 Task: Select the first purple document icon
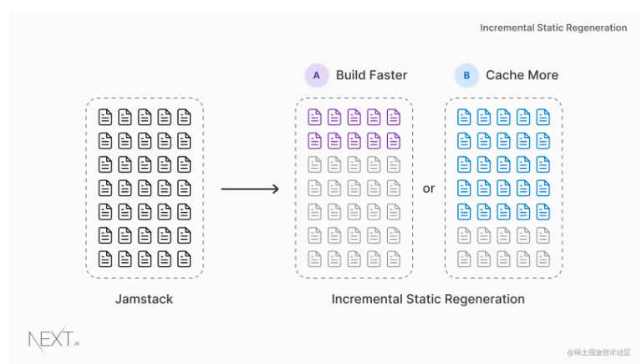(x=314, y=117)
